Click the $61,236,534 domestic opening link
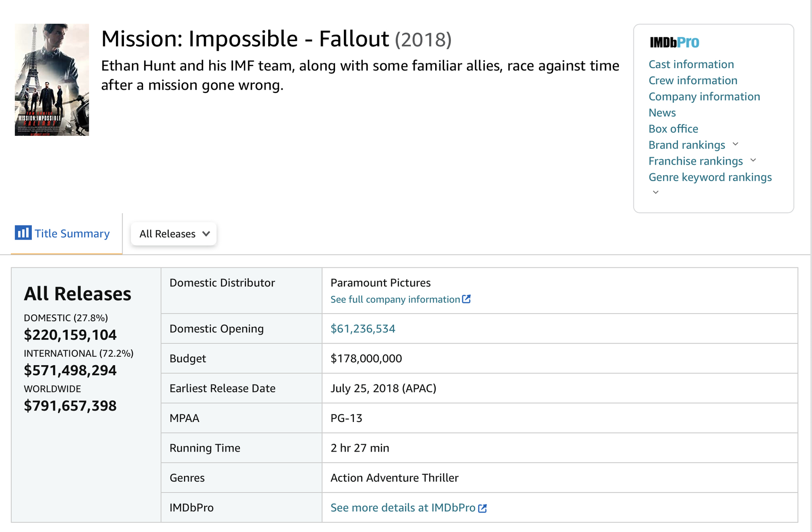The width and height of the screenshot is (812, 532). tap(362, 328)
